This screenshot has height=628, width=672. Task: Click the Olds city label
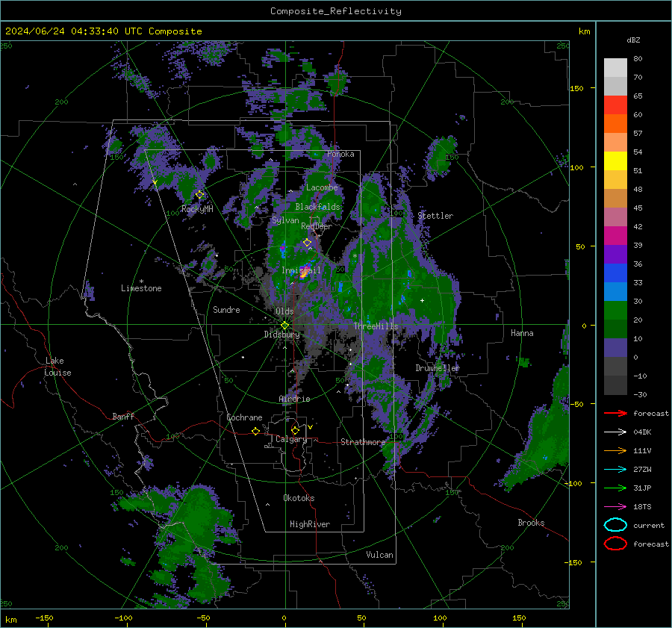tap(284, 311)
